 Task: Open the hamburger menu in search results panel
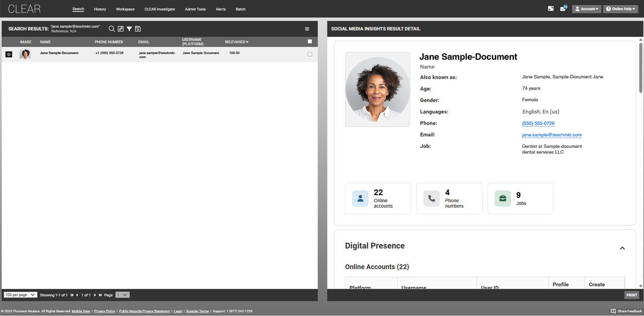pyautogui.click(x=307, y=29)
